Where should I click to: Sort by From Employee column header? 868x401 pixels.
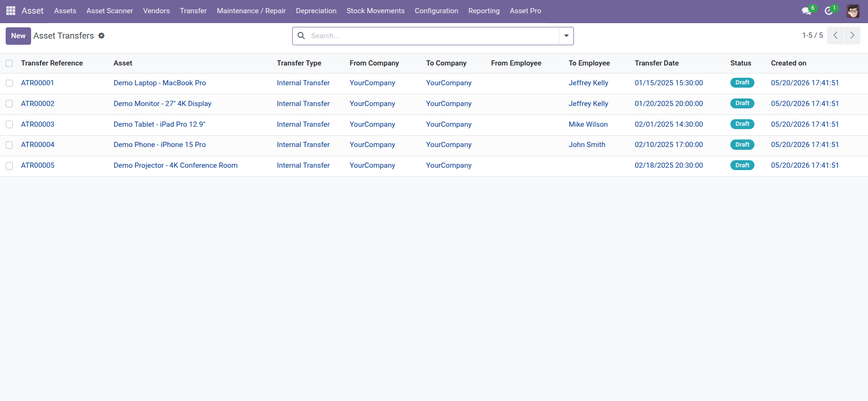tap(516, 63)
